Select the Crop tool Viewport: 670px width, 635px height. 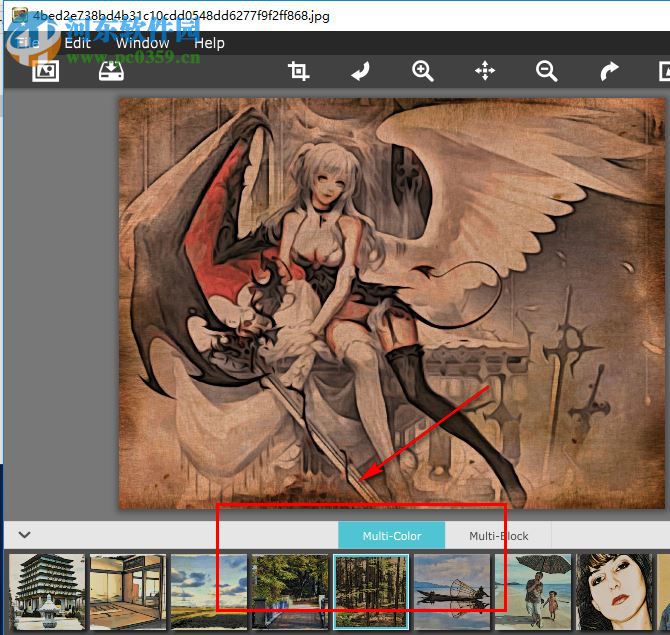click(299, 71)
